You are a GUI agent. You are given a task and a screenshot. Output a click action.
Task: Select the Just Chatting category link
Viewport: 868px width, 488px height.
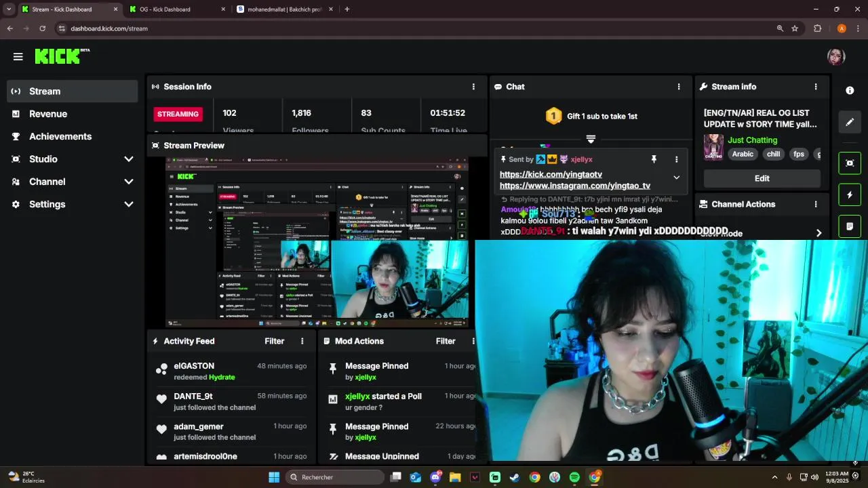[x=753, y=140]
